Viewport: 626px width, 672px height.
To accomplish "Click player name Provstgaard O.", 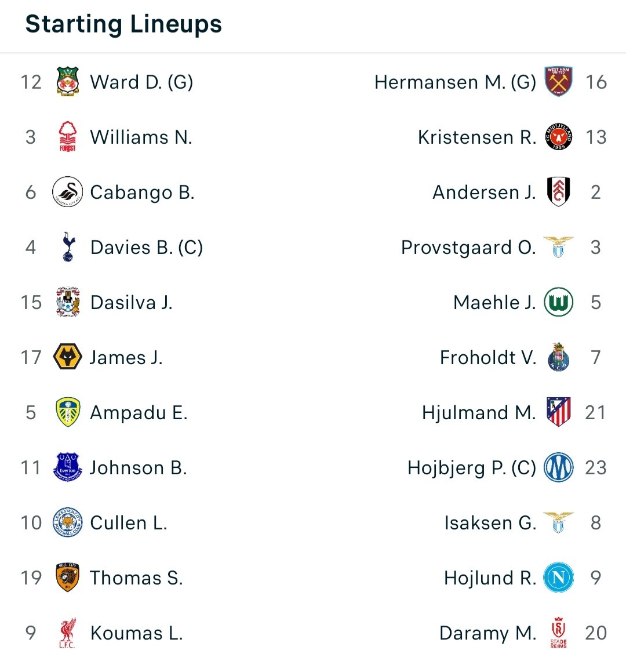I will (x=468, y=248).
